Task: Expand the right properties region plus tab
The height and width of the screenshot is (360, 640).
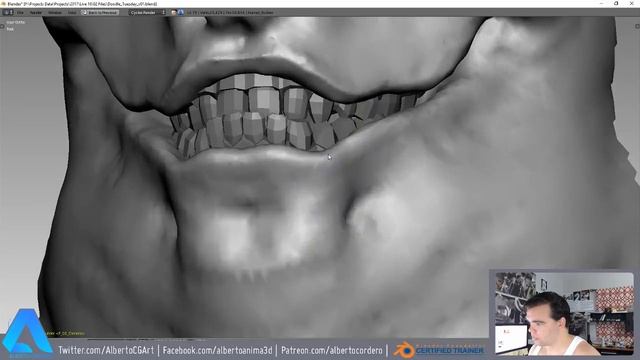Action: click(638, 26)
